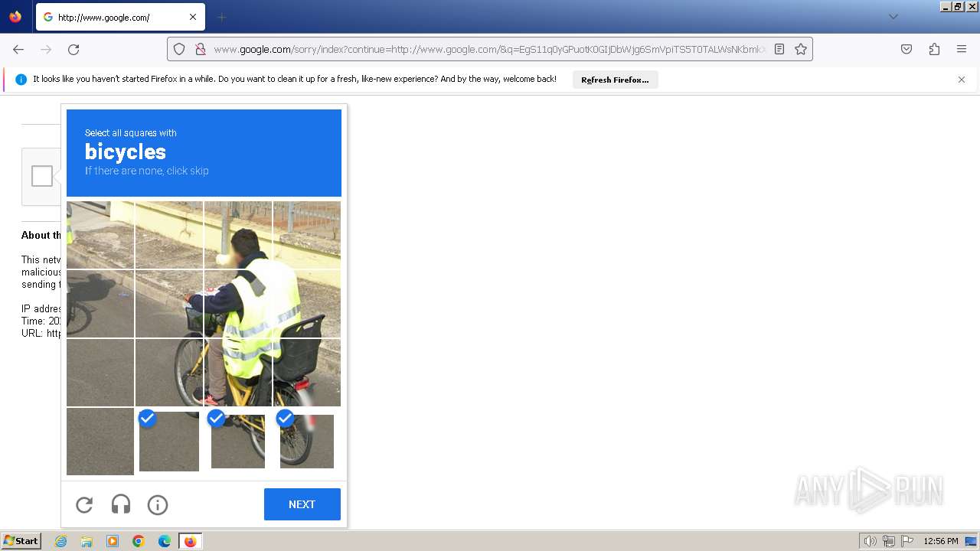Click the Refresh Firefox... button

pyautogui.click(x=615, y=80)
